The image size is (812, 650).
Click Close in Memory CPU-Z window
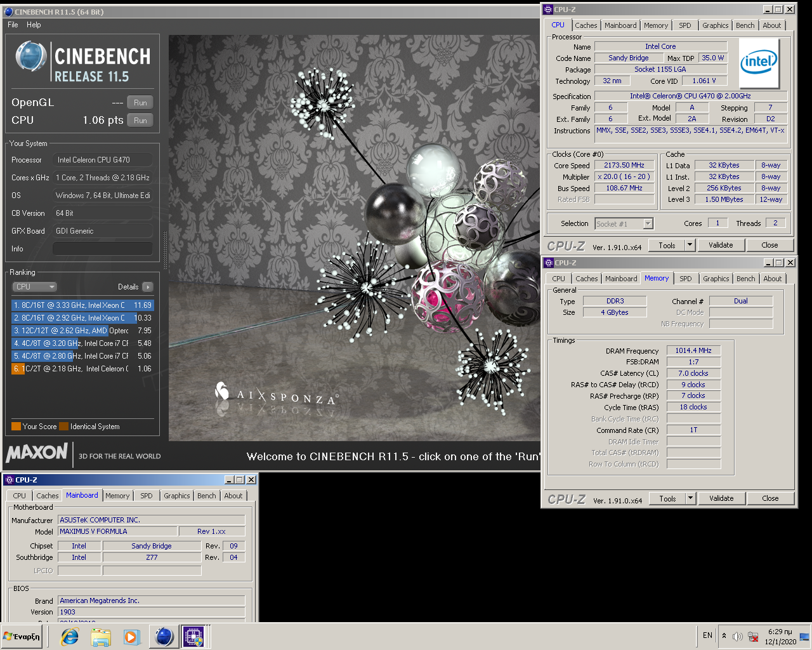pyautogui.click(x=770, y=498)
